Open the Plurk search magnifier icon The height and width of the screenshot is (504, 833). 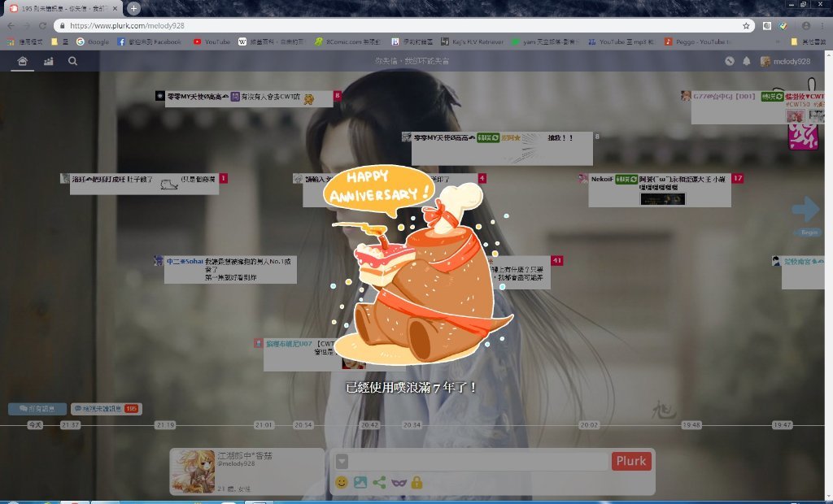pyautogui.click(x=72, y=61)
